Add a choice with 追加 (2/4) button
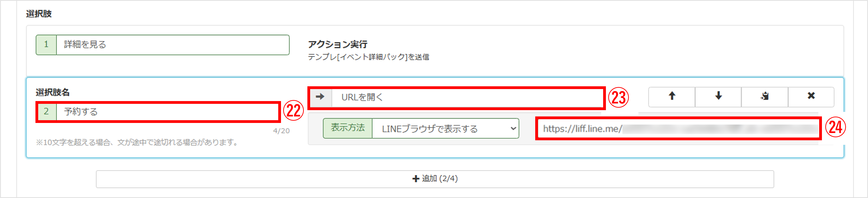868x198 pixels. click(x=435, y=179)
